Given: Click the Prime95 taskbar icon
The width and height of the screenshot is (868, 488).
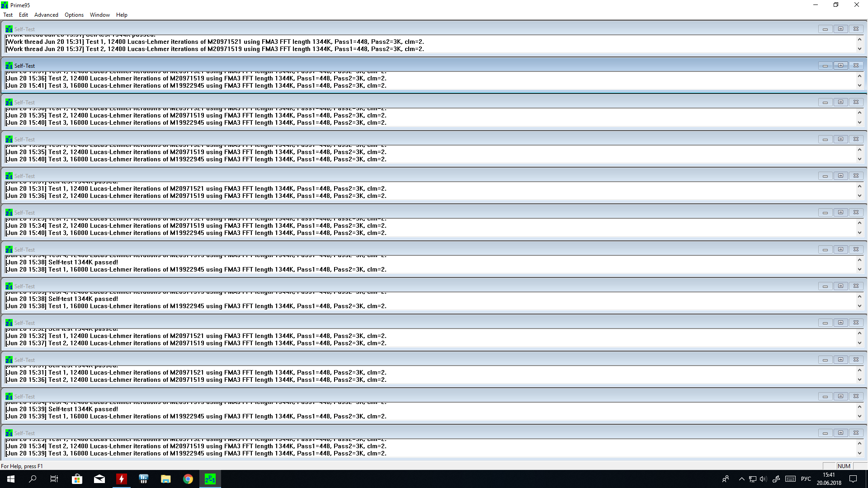Looking at the screenshot, I should pyautogui.click(x=210, y=479).
